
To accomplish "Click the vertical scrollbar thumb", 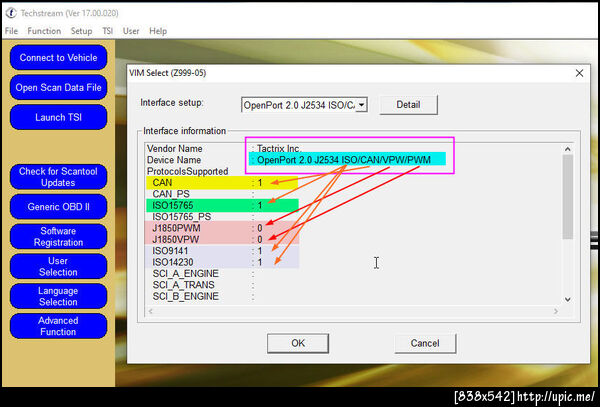I will (568, 197).
